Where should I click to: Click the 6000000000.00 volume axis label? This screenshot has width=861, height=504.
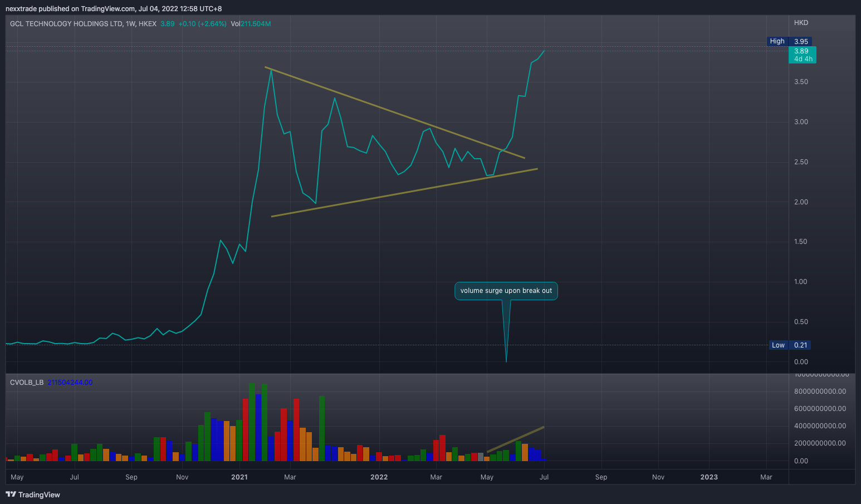[820, 409]
